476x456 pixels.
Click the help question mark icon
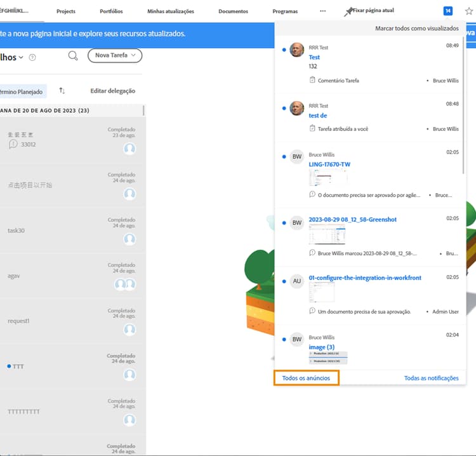tap(32, 57)
